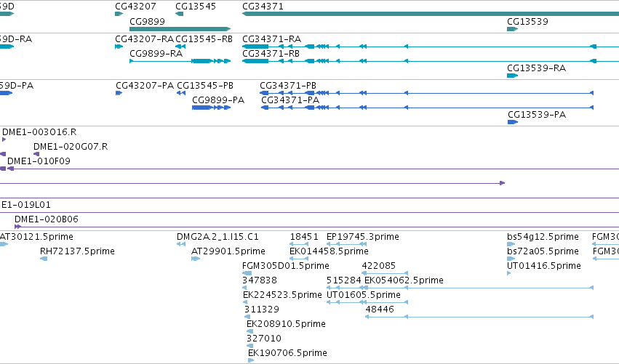This screenshot has height=364, width=619.
Task: Select the 422085 feature label
Action: click(x=378, y=266)
